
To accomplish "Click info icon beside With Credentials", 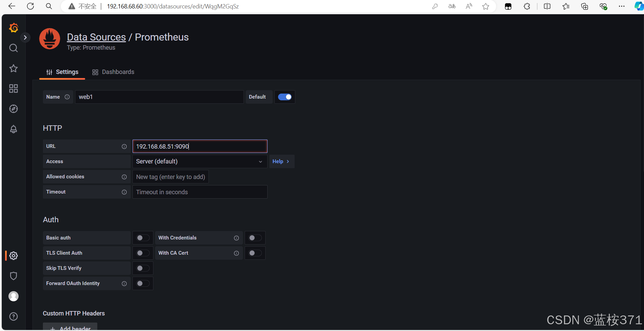I will (237, 238).
